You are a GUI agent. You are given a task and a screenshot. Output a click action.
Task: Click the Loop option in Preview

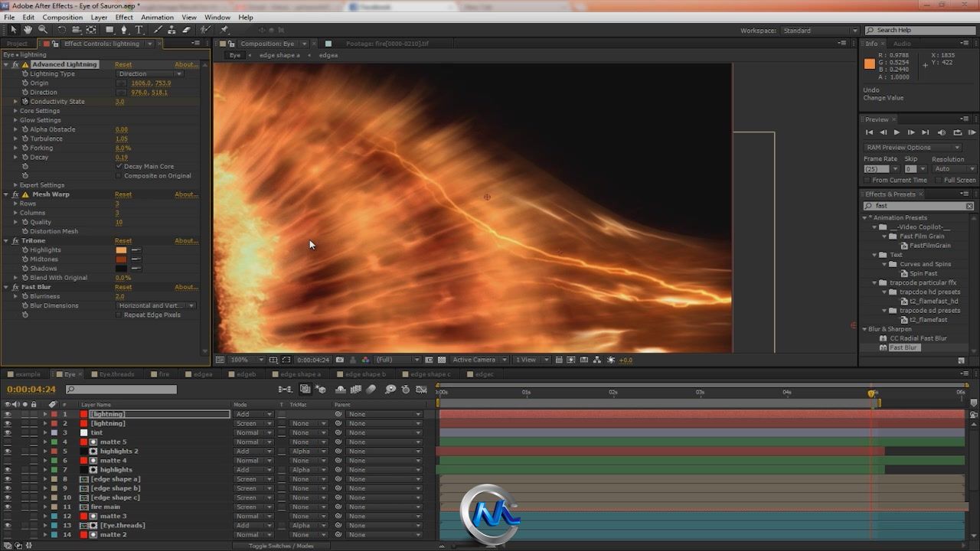point(957,132)
